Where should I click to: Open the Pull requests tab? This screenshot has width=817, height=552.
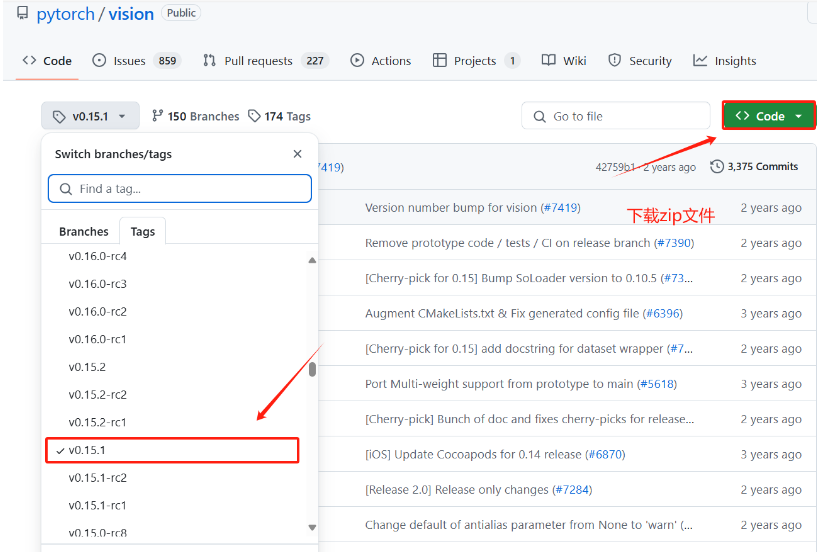[266, 61]
